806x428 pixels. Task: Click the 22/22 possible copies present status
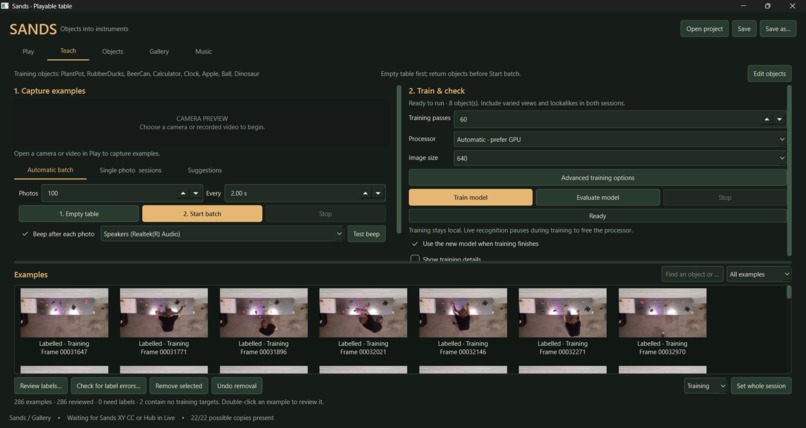point(232,418)
